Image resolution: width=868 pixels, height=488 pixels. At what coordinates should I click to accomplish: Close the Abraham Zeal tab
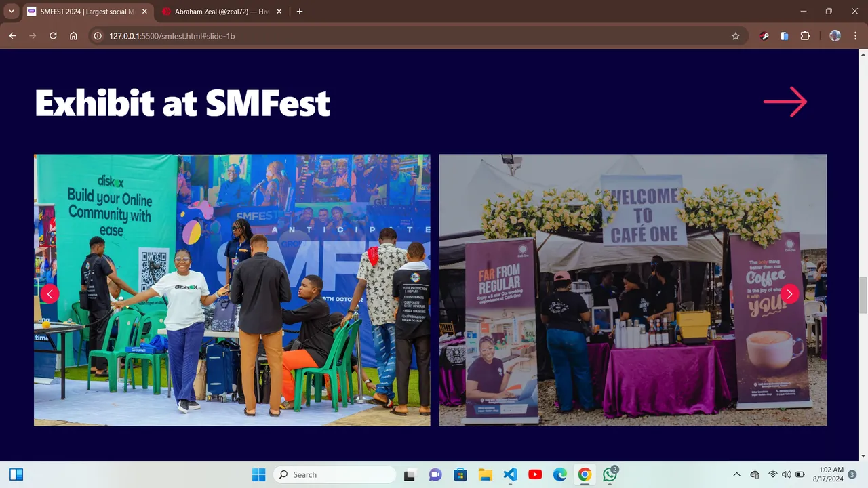click(279, 12)
